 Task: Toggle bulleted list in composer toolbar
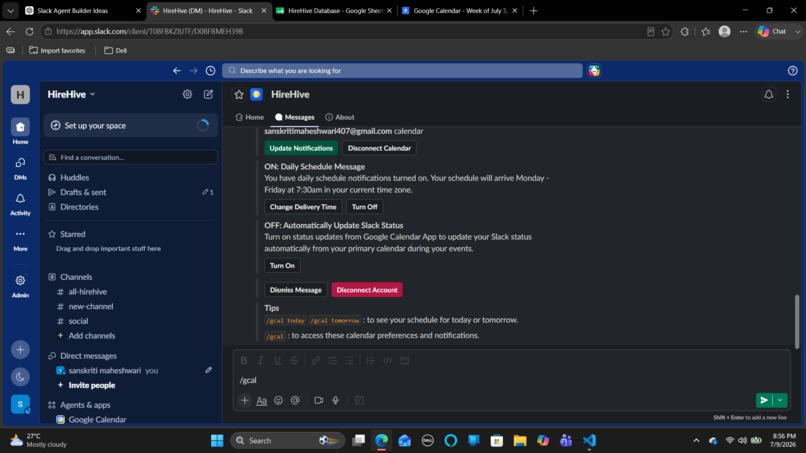pos(350,360)
